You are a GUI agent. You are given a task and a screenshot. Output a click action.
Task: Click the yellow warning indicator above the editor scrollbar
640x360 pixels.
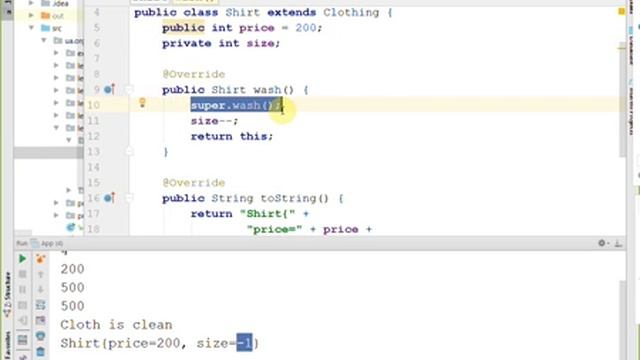coord(622,11)
